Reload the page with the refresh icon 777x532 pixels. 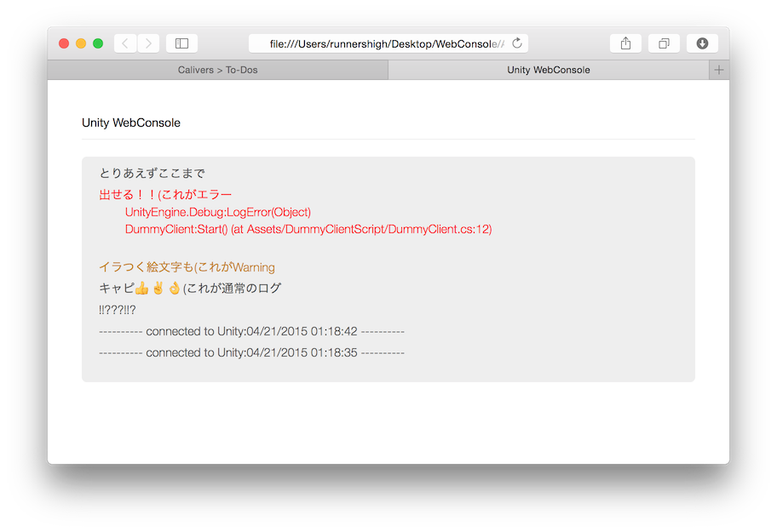tap(517, 43)
